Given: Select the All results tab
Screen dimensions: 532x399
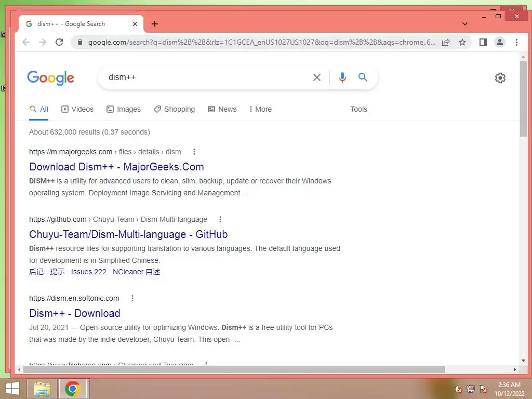Looking at the screenshot, I should click(38, 109).
